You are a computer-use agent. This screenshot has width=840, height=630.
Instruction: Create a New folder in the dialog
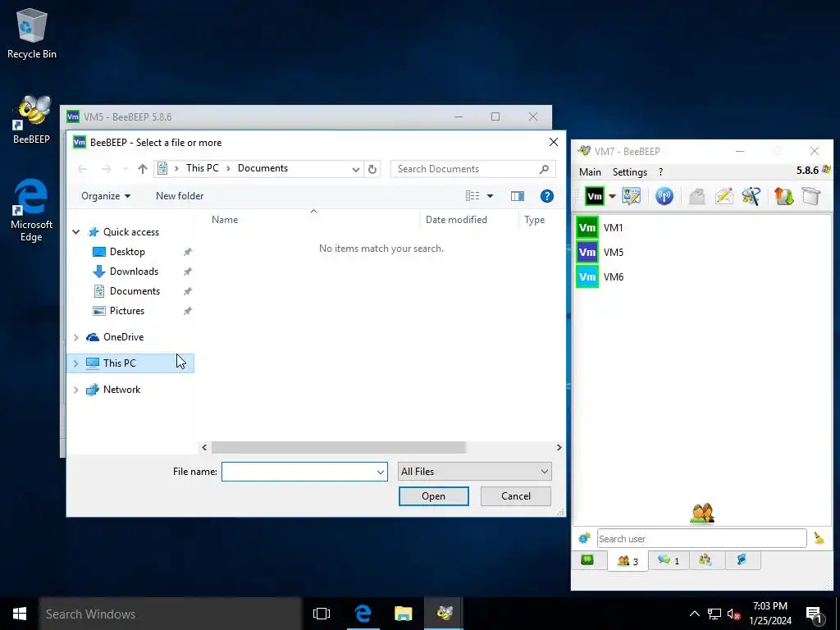180,196
